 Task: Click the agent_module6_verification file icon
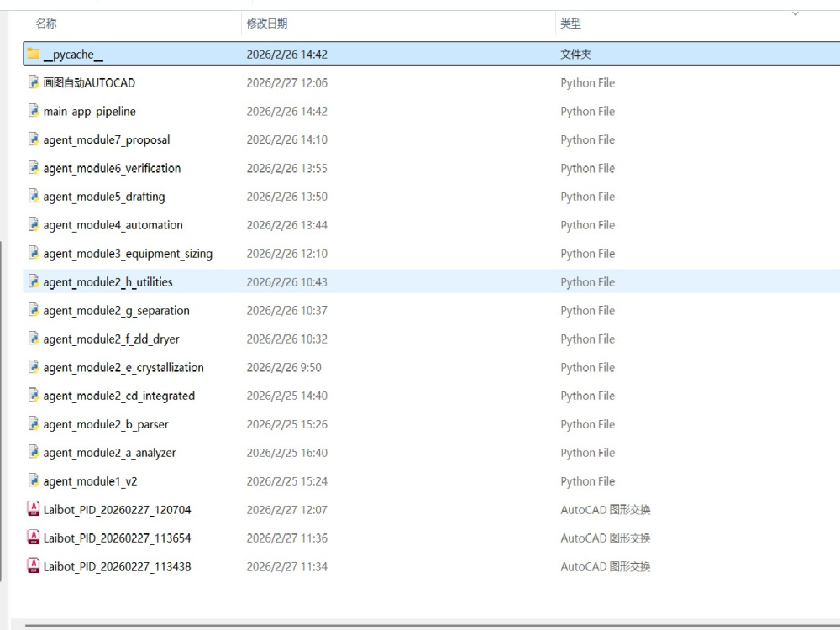34,167
